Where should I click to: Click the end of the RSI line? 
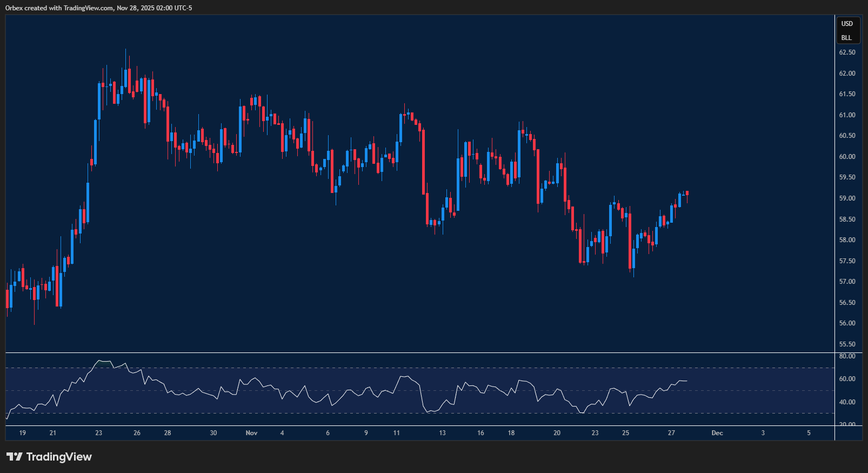coord(686,381)
